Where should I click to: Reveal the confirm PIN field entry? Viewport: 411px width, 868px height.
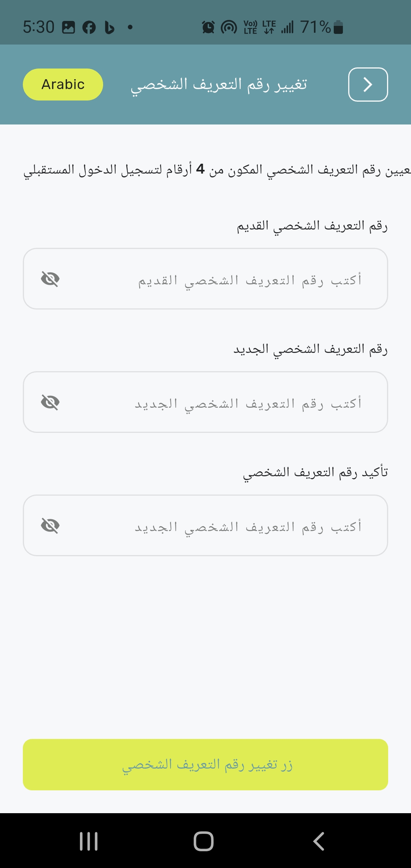pyautogui.click(x=50, y=526)
